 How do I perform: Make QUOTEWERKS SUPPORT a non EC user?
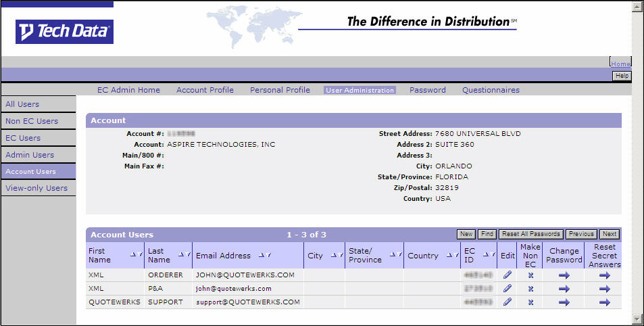point(530,302)
